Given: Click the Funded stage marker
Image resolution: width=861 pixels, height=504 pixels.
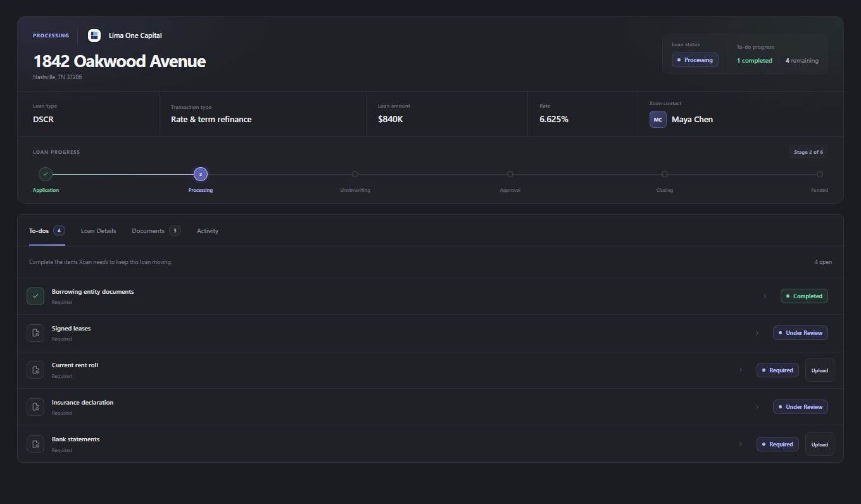Looking at the screenshot, I should pos(820,174).
